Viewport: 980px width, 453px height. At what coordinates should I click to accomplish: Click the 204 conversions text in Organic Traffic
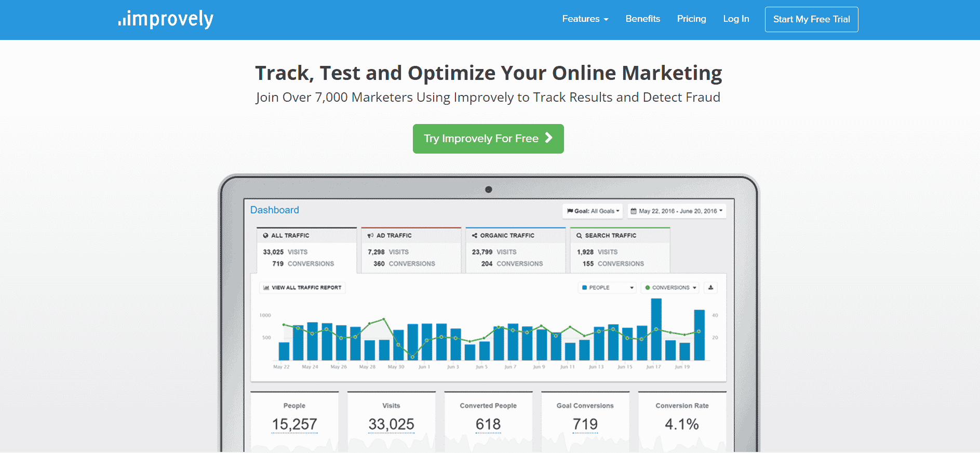pos(512,264)
